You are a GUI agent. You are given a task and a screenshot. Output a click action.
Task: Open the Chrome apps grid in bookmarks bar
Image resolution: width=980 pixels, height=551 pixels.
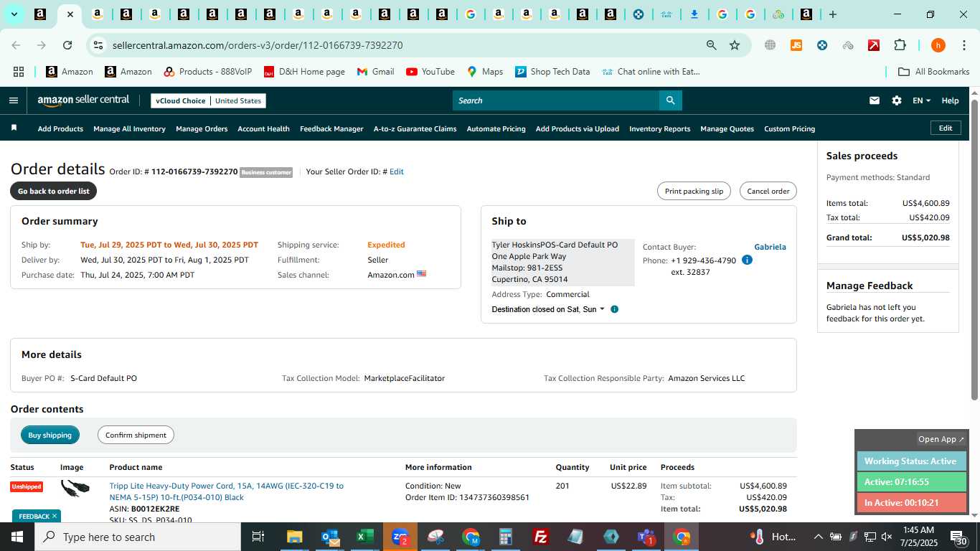[x=19, y=72]
